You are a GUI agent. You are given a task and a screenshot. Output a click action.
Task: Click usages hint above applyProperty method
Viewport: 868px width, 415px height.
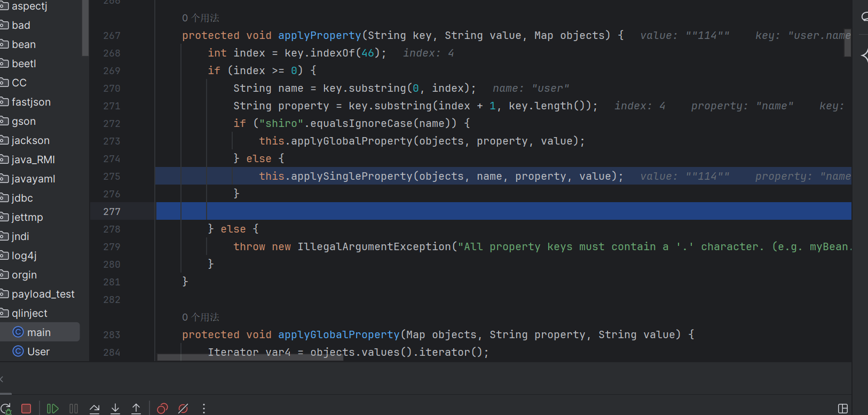tap(201, 18)
